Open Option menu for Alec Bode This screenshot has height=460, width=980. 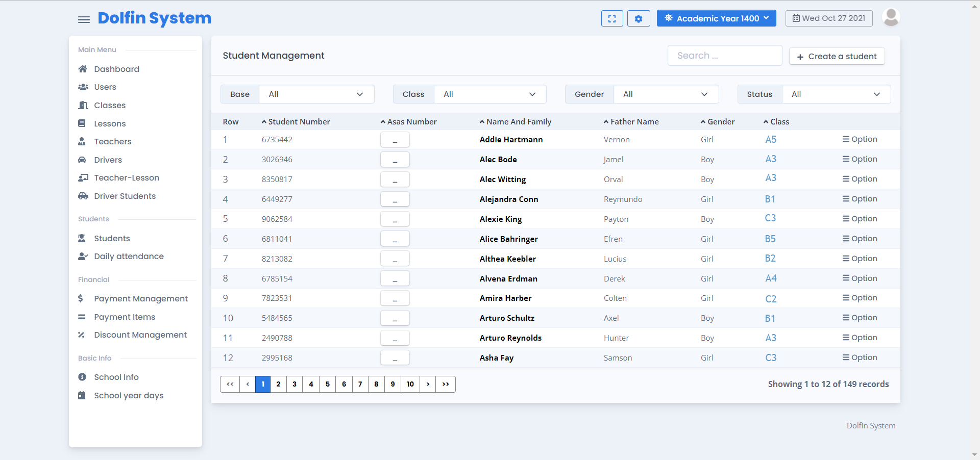(x=860, y=159)
